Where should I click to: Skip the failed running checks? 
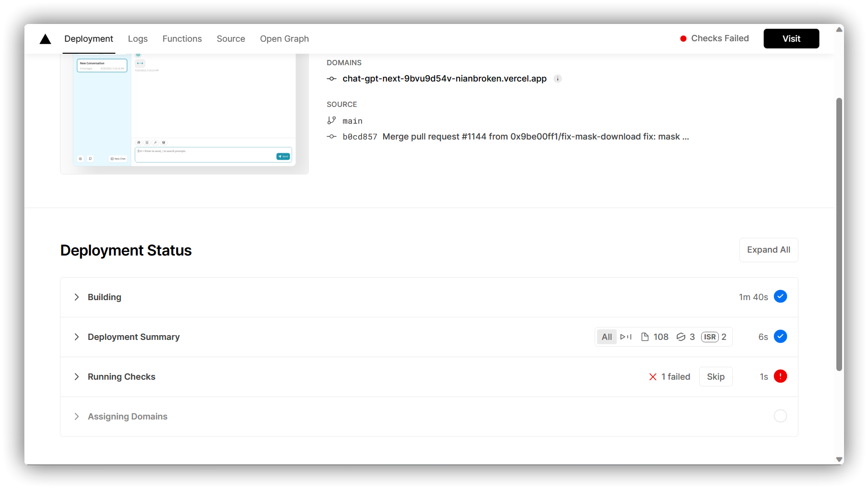click(716, 376)
